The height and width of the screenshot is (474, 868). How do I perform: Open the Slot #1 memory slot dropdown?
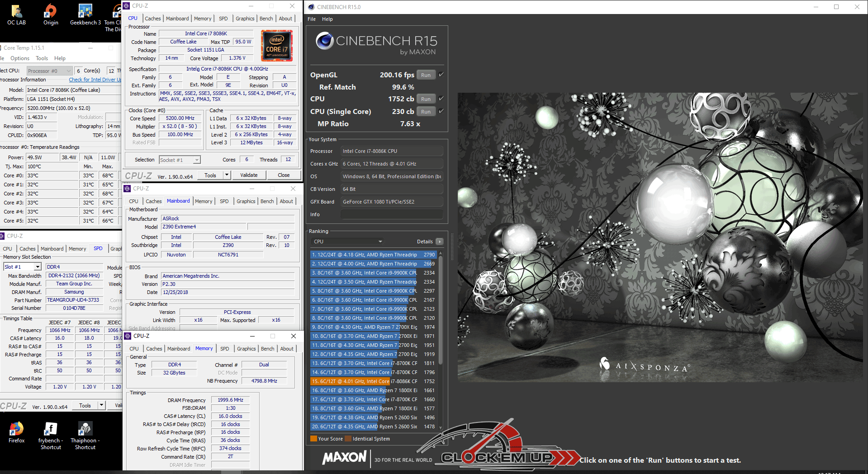point(38,267)
